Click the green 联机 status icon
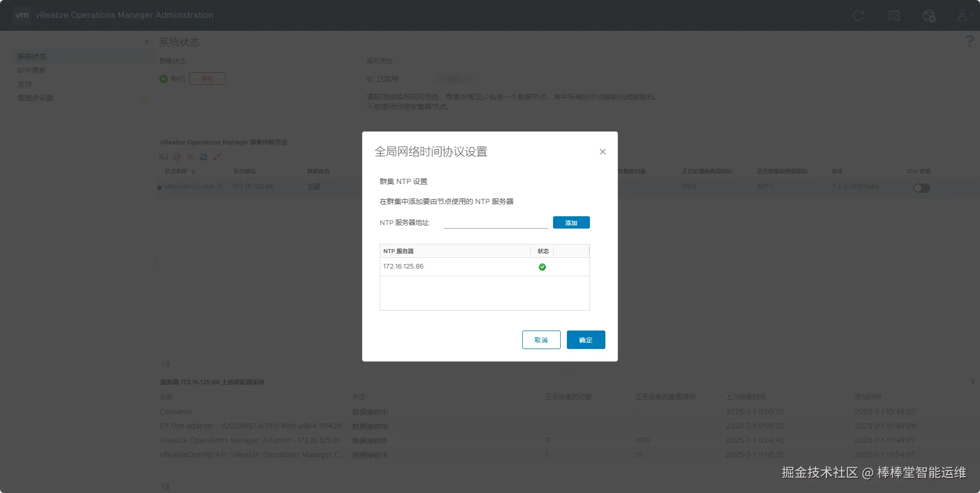This screenshot has height=493, width=980. tap(164, 79)
